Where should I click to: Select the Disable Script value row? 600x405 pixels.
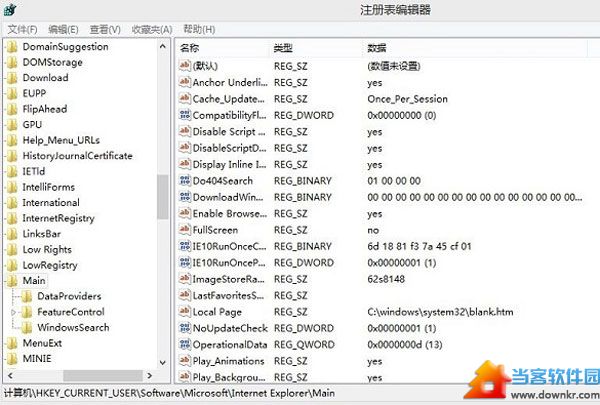click(381, 132)
